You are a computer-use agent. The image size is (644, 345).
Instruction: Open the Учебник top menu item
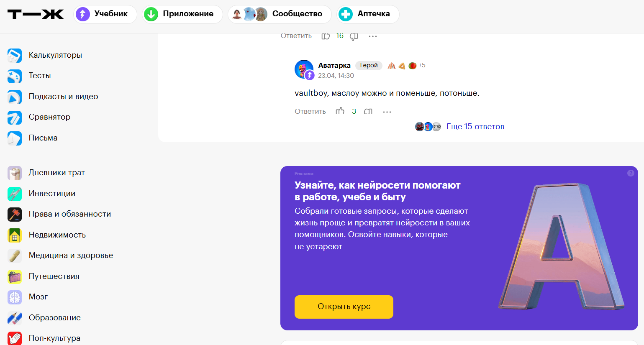click(x=105, y=14)
